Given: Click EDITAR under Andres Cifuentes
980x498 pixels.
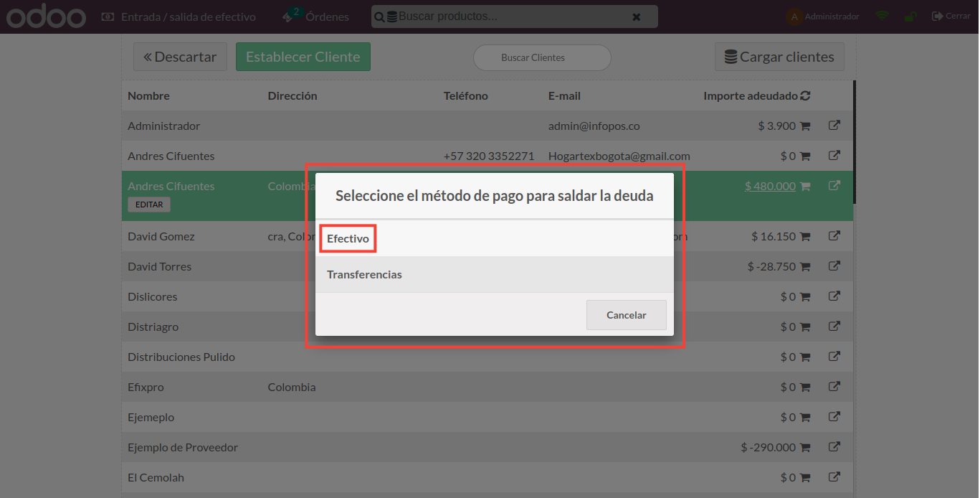Looking at the screenshot, I should (x=149, y=205).
